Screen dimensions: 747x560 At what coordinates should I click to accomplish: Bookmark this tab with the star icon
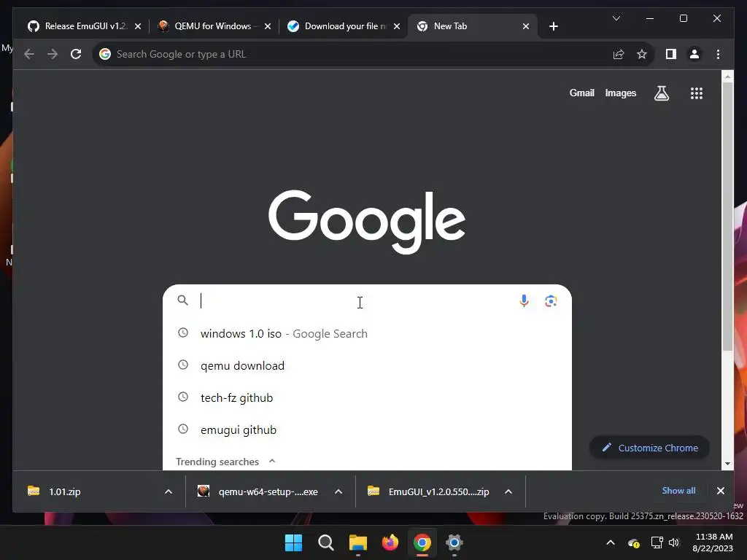pos(642,54)
